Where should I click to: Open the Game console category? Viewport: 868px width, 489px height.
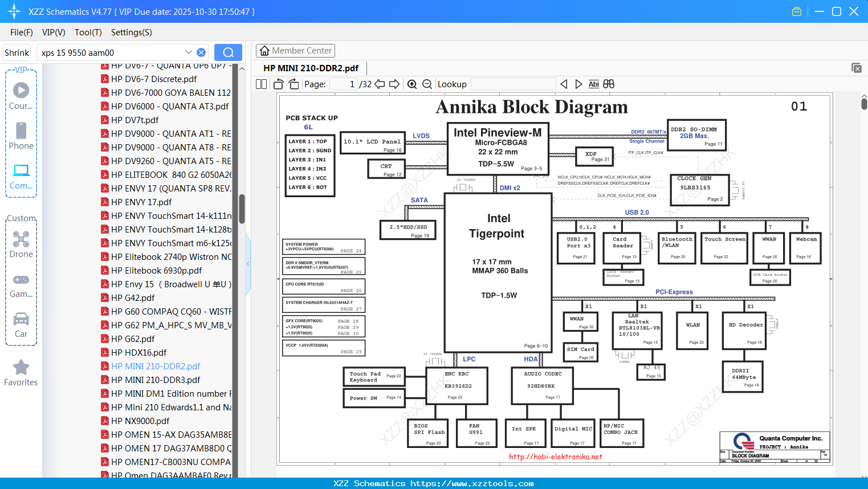(21, 286)
